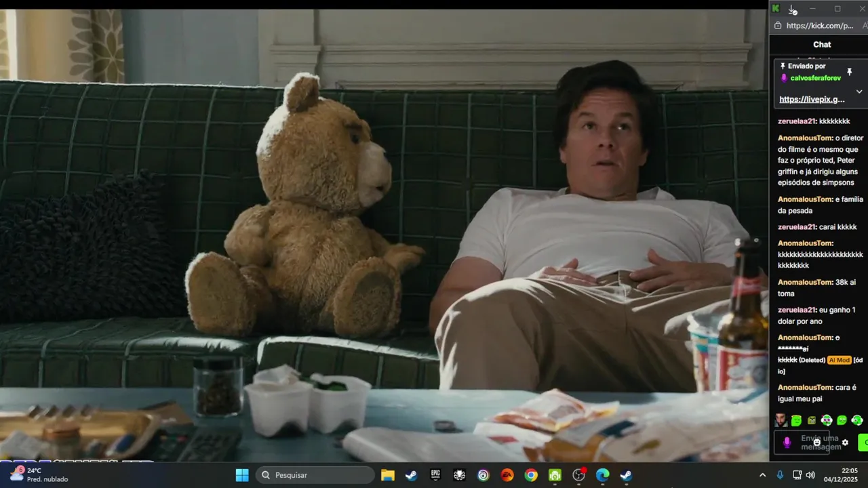Click AnomalousTom name on 'cara é igual meu pai'

click(805, 388)
